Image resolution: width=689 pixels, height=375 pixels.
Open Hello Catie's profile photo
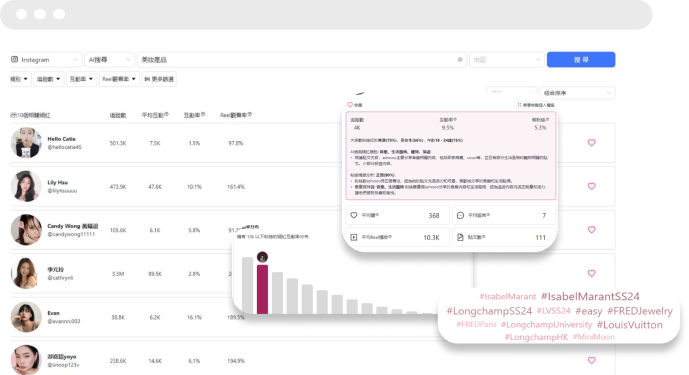(26, 143)
